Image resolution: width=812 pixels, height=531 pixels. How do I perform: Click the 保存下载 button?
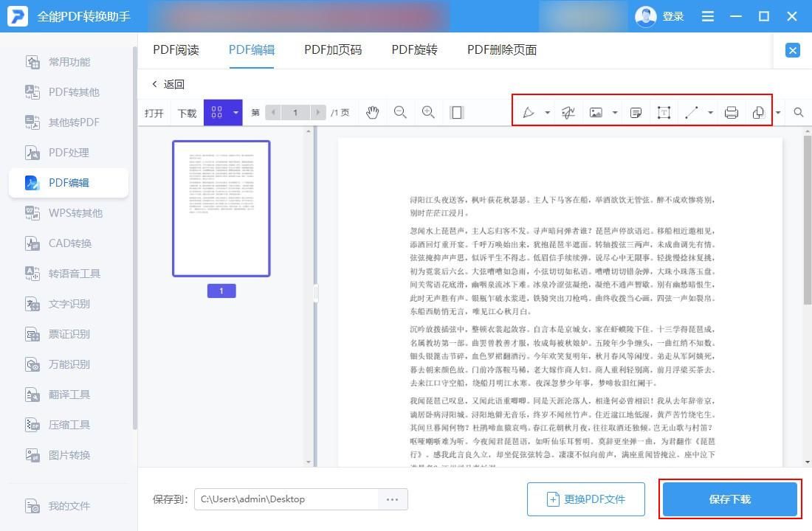tap(729, 499)
